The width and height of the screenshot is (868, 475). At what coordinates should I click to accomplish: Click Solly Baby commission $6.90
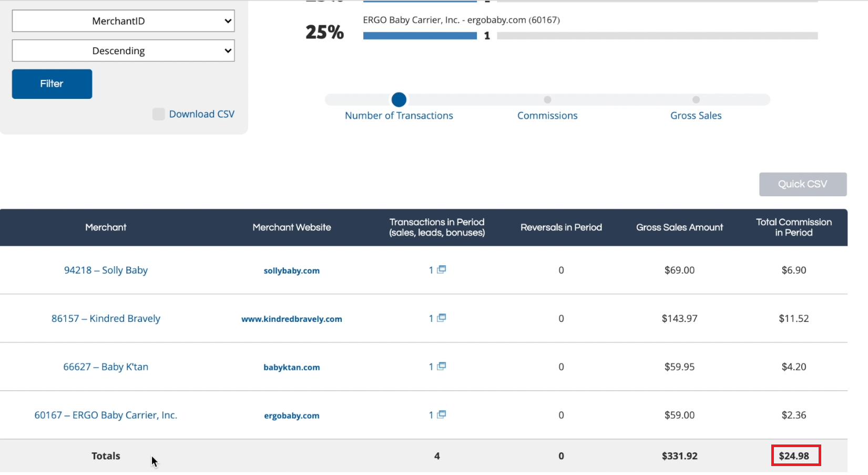tap(794, 270)
